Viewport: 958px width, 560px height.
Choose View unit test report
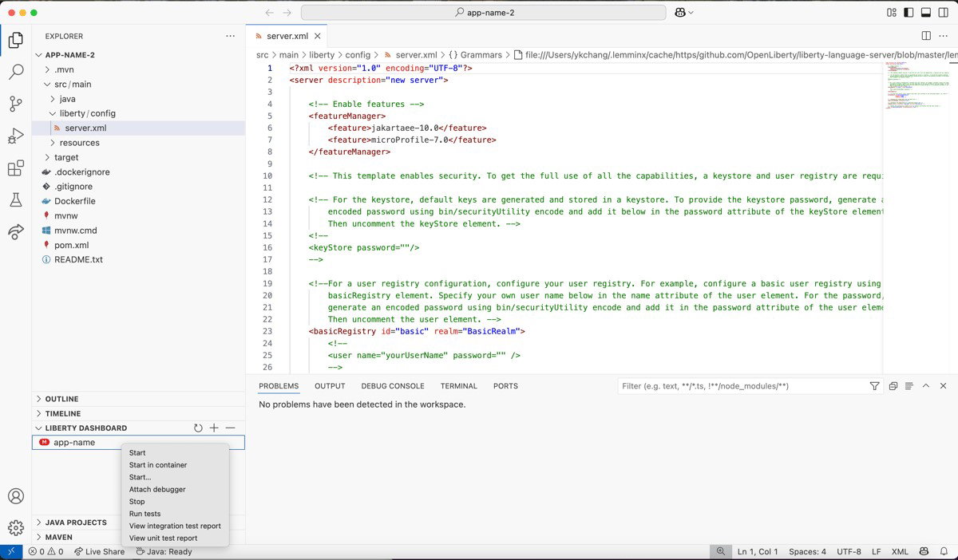(x=175, y=538)
